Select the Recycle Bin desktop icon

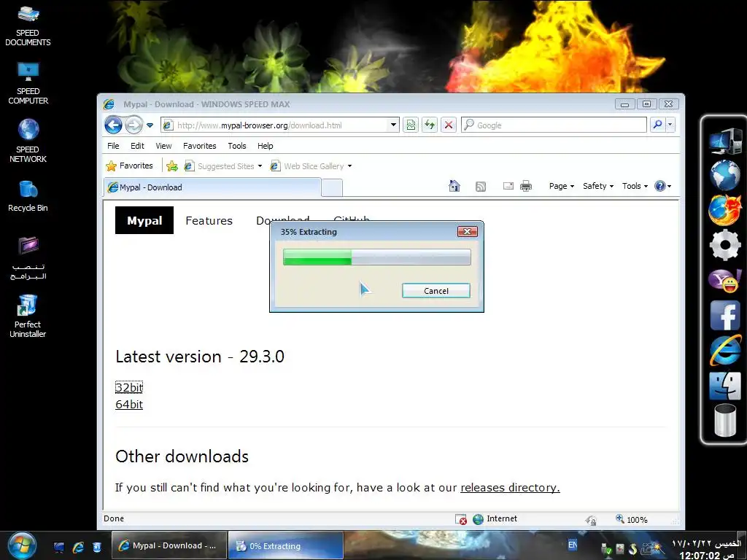point(28,196)
